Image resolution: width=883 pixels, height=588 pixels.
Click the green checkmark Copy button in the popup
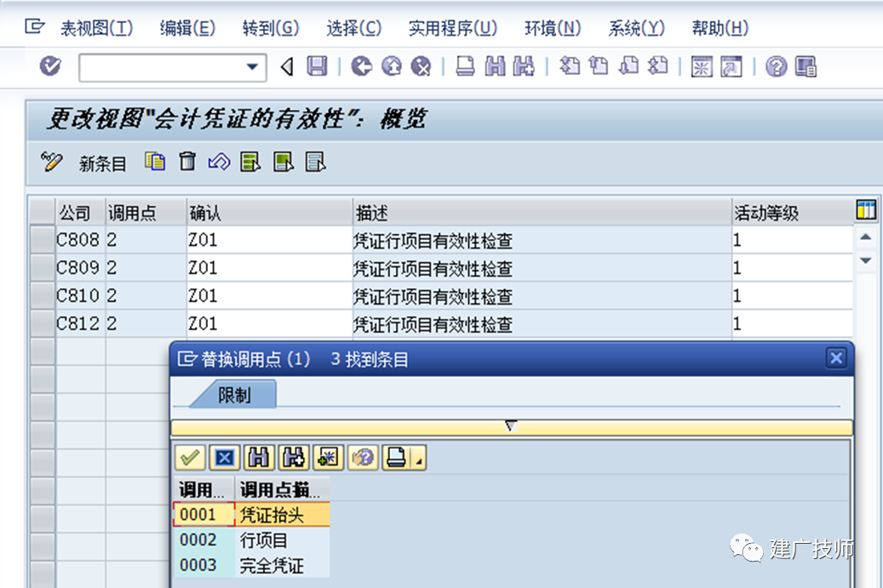tap(190, 458)
